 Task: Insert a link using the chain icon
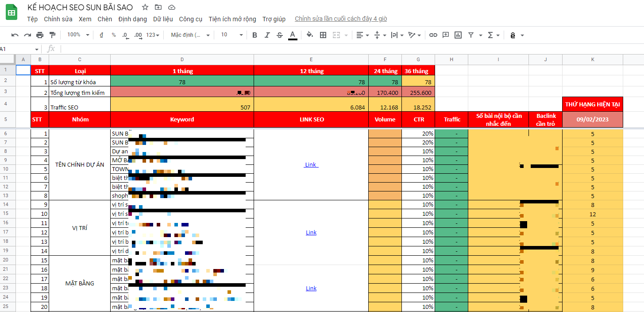coord(433,35)
